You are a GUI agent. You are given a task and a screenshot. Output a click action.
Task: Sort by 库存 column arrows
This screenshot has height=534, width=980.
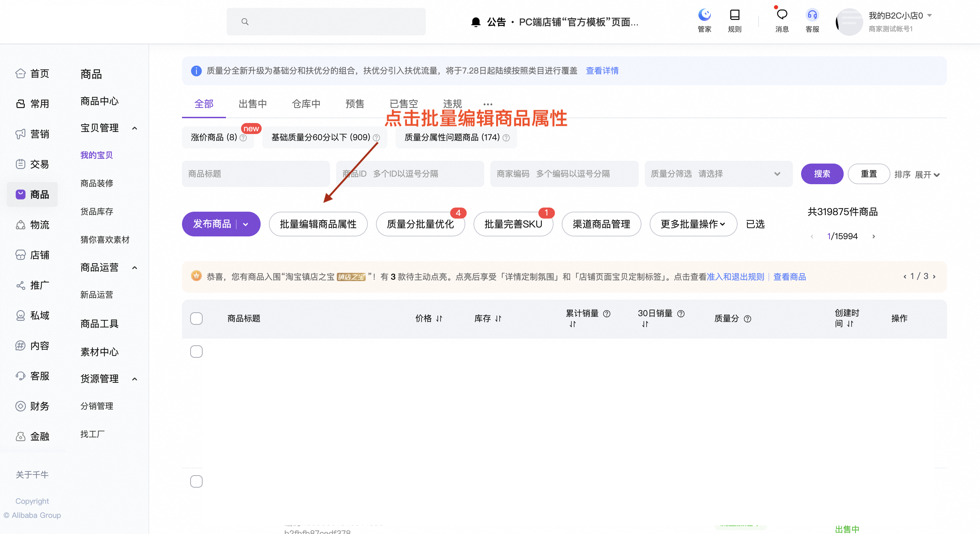[x=498, y=319]
